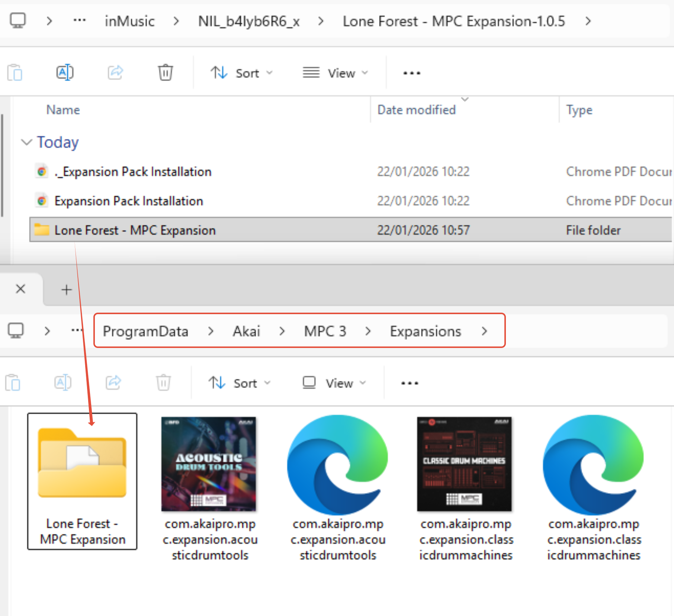
Task: Open Sort dropdown in top window
Action: tap(242, 73)
